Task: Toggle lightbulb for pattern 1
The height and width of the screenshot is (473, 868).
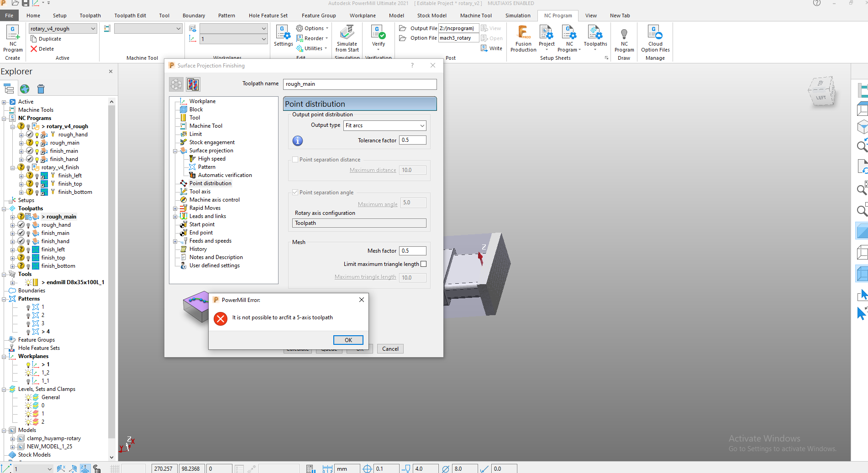Action: [x=28, y=307]
